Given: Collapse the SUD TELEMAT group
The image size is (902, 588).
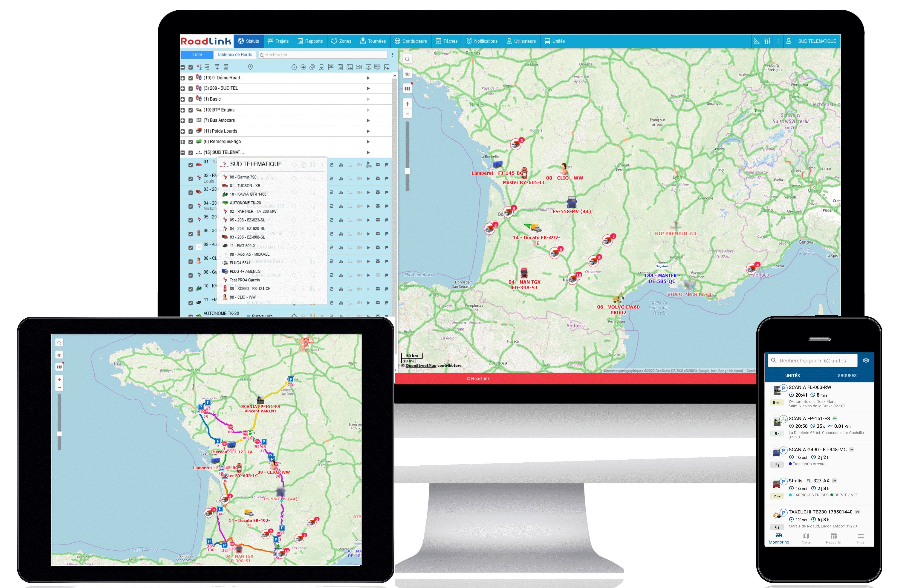Looking at the screenshot, I should 182,153.
